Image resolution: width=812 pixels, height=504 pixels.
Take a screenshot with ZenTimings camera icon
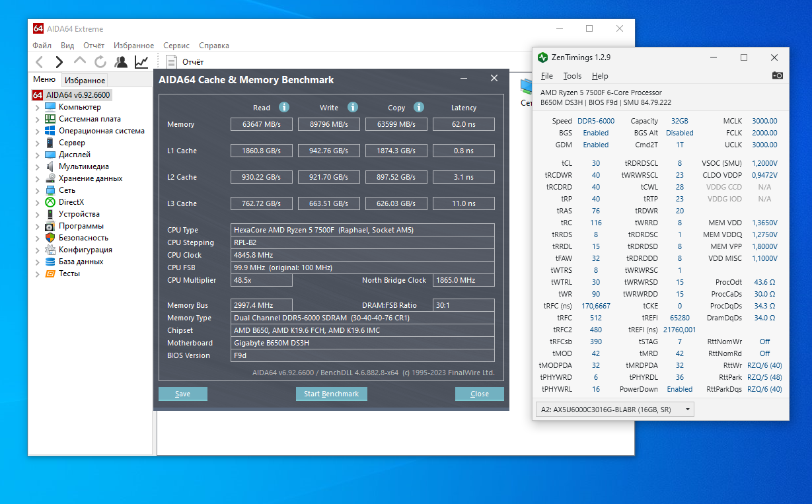pyautogui.click(x=777, y=75)
